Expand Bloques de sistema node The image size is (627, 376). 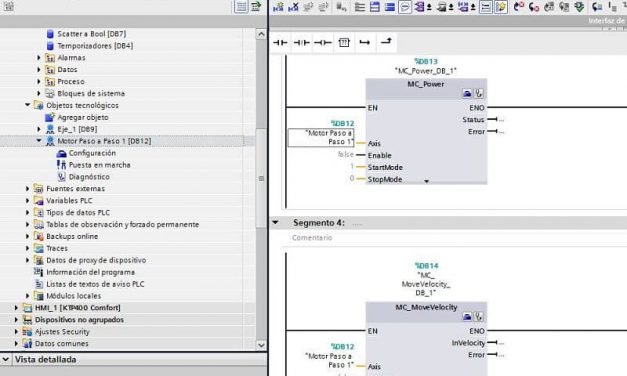pos(39,93)
